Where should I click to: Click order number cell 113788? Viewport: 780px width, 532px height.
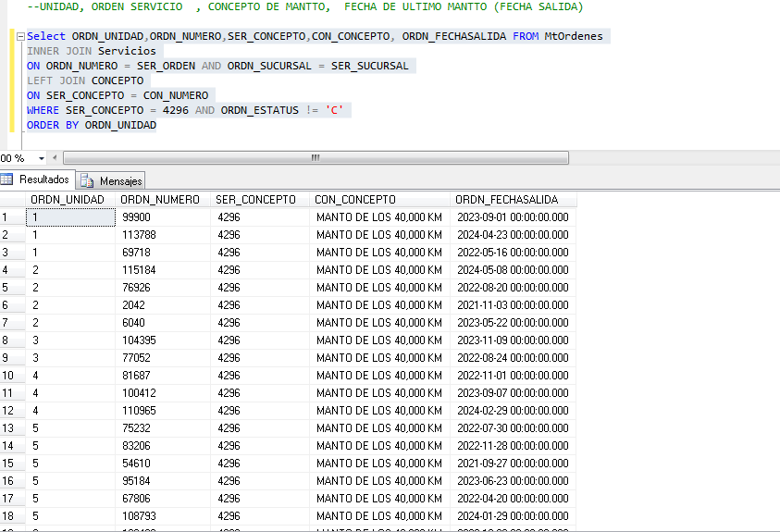click(x=163, y=235)
